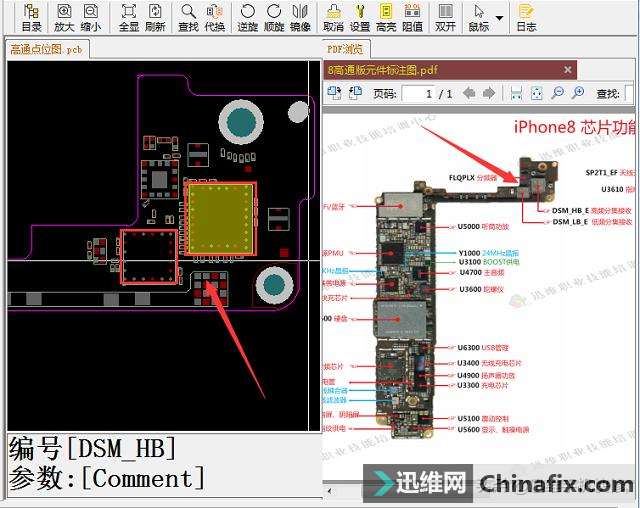Go to the next PDF page
Image resolution: width=640 pixels, height=508 pixels.
489,93
